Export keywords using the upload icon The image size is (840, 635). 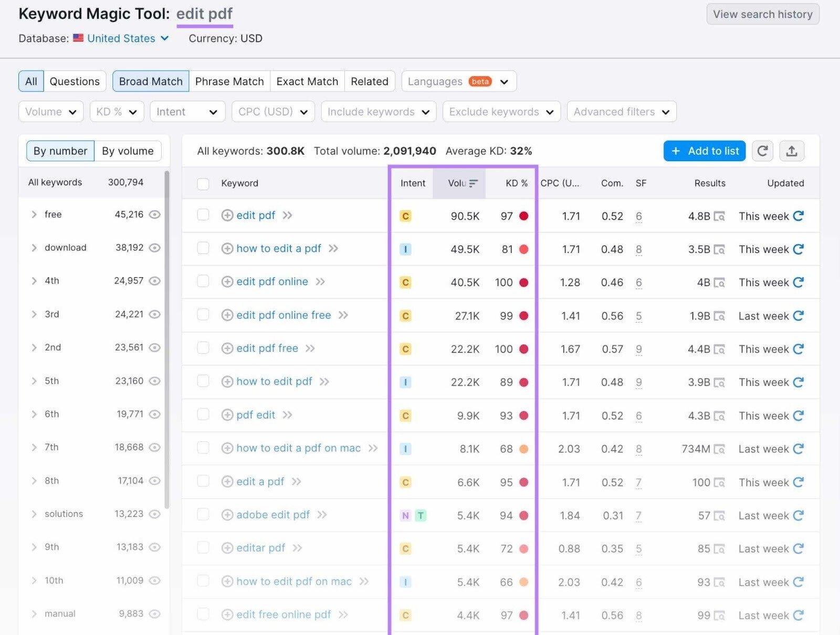(x=792, y=151)
